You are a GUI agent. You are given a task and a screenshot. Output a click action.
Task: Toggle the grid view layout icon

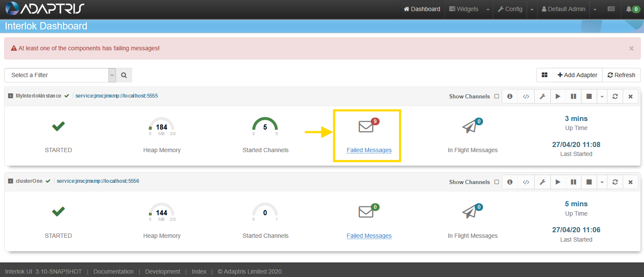point(544,75)
